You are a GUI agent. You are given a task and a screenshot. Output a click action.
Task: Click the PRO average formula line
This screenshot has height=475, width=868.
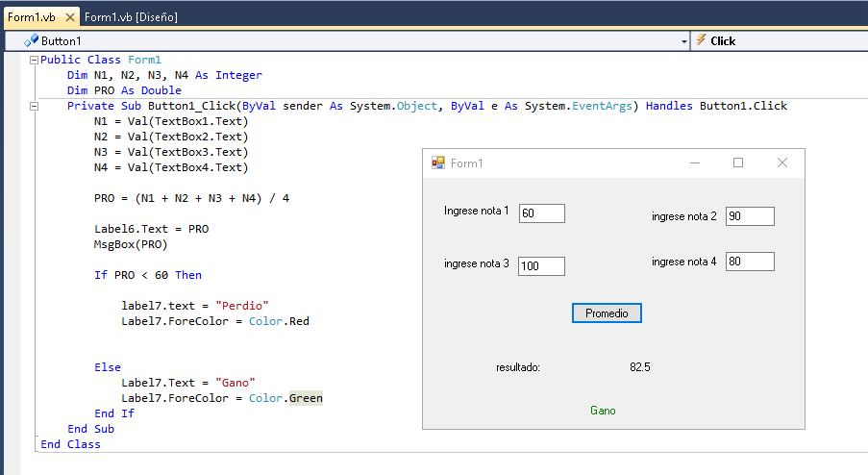coord(191,198)
